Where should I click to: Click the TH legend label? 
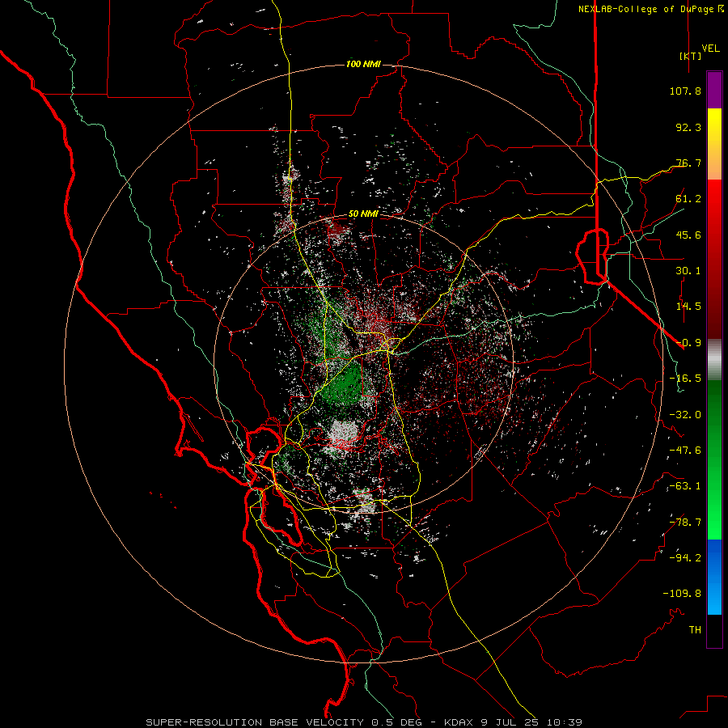point(695,630)
